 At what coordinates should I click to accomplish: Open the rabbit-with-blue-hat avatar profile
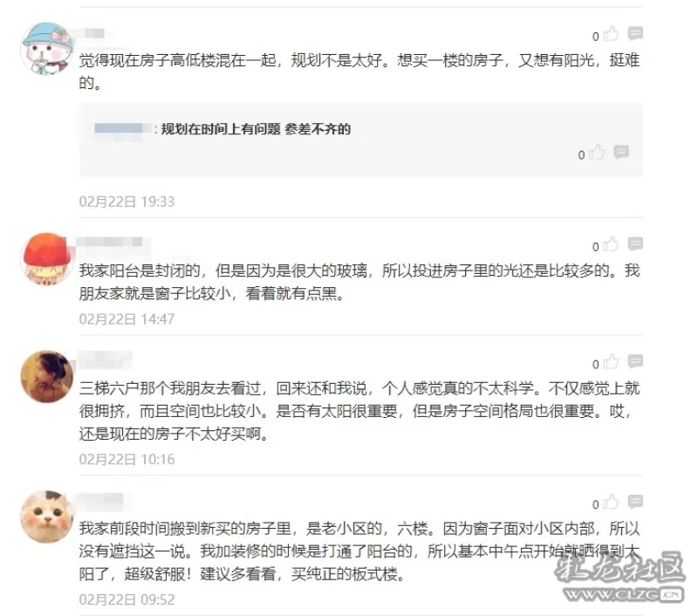(47, 49)
